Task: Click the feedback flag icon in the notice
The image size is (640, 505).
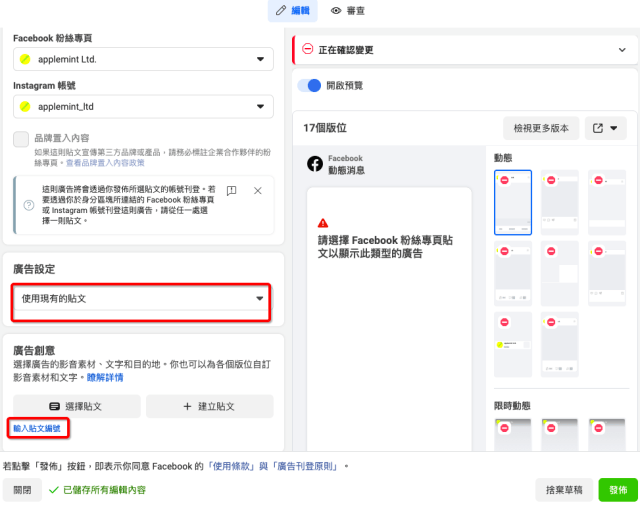Action: click(x=231, y=191)
